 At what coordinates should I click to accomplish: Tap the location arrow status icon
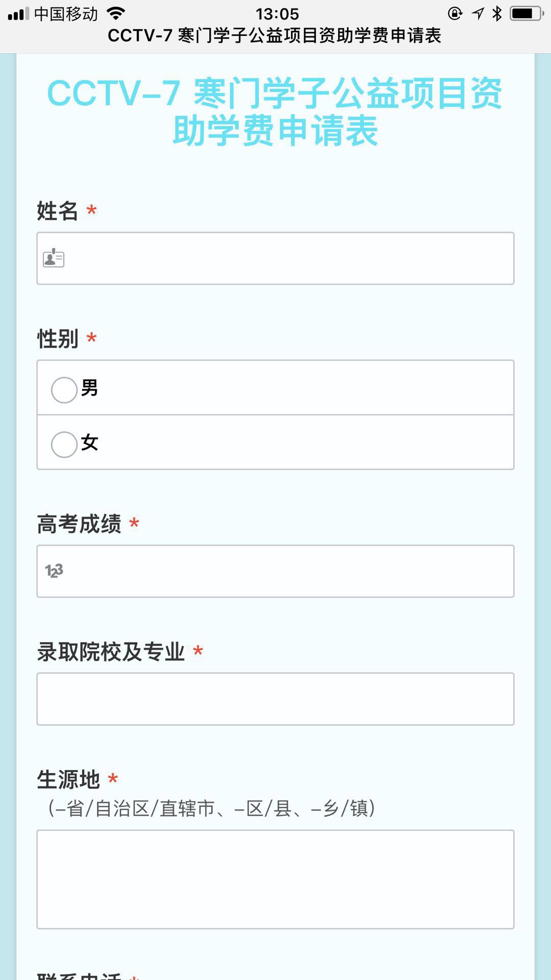point(478,13)
